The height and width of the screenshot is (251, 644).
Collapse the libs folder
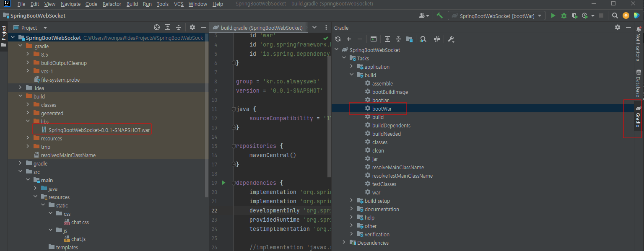[x=27, y=122]
